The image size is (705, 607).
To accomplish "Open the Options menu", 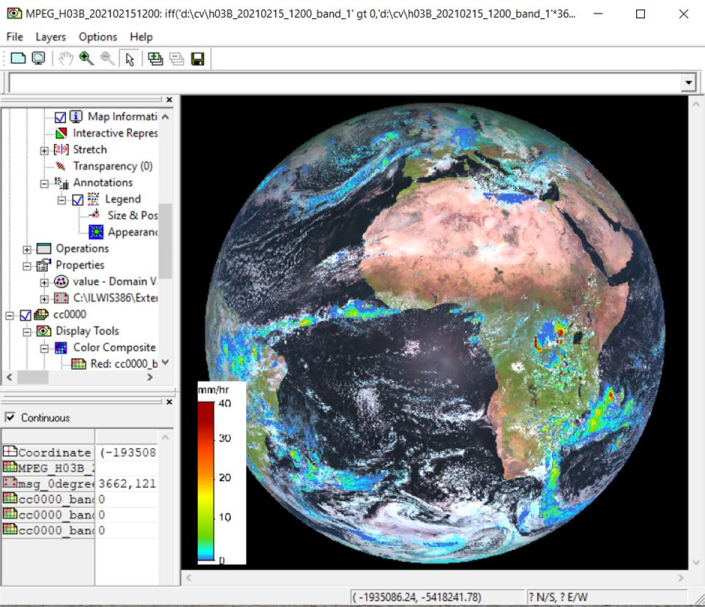I will point(98,37).
